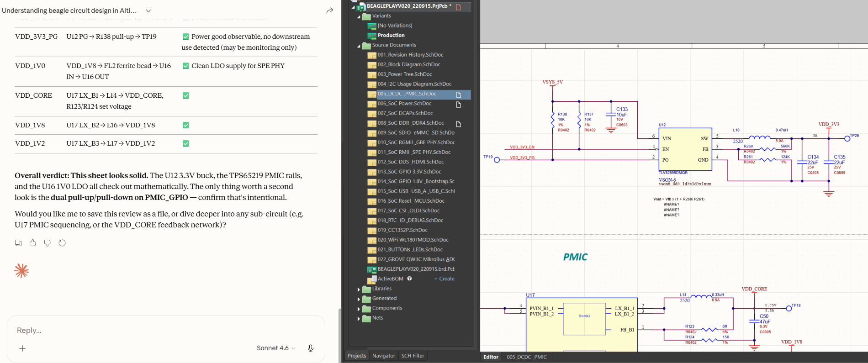Expand the Nets folder
The image size is (868, 363).
pos(359,319)
